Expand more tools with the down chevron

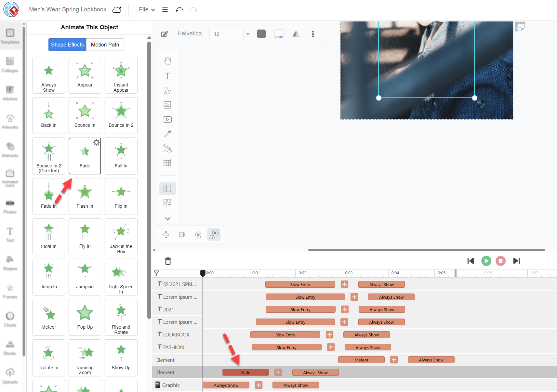click(x=167, y=218)
